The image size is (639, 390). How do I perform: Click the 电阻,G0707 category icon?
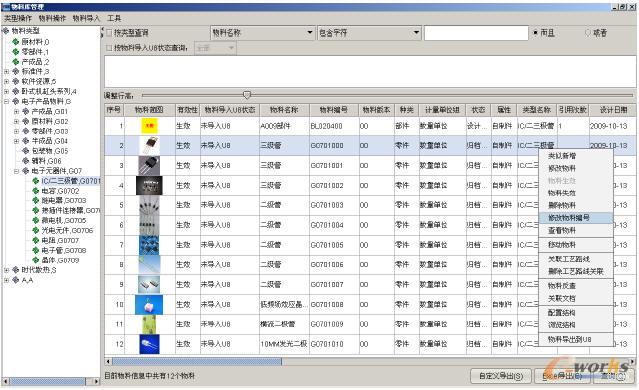pos(36,240)
